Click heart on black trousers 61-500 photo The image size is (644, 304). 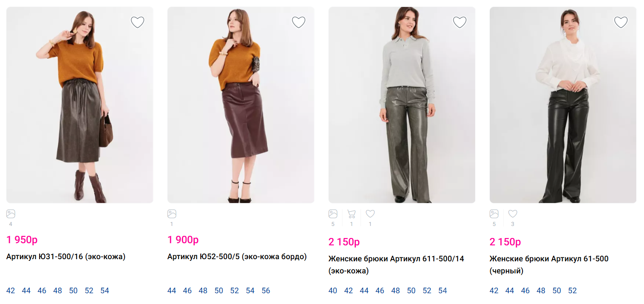(621, 22)
